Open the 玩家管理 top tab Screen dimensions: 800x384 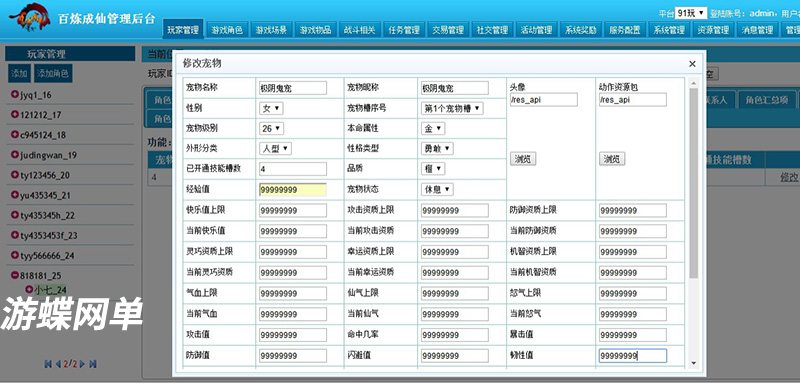[183, 30]
